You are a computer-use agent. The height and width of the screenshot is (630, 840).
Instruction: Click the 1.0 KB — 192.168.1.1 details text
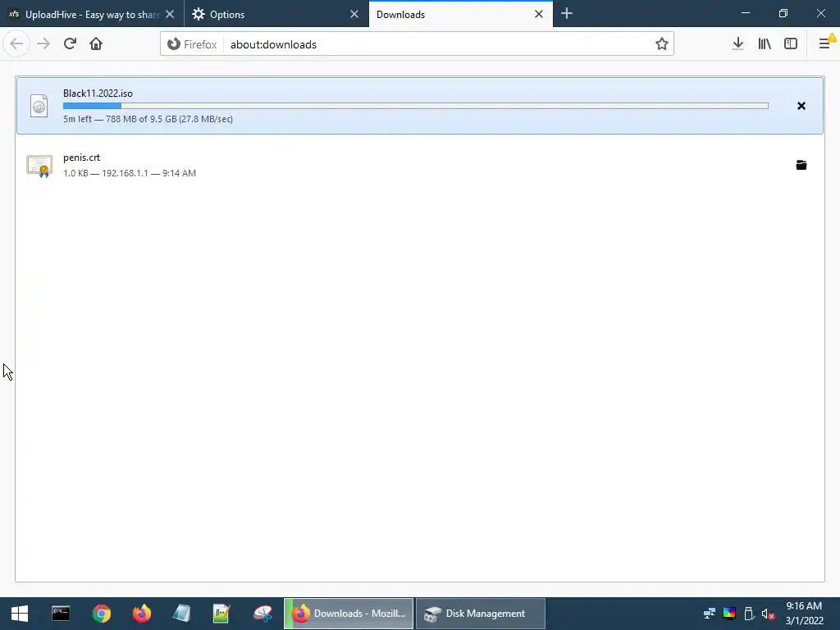[130, 173]
